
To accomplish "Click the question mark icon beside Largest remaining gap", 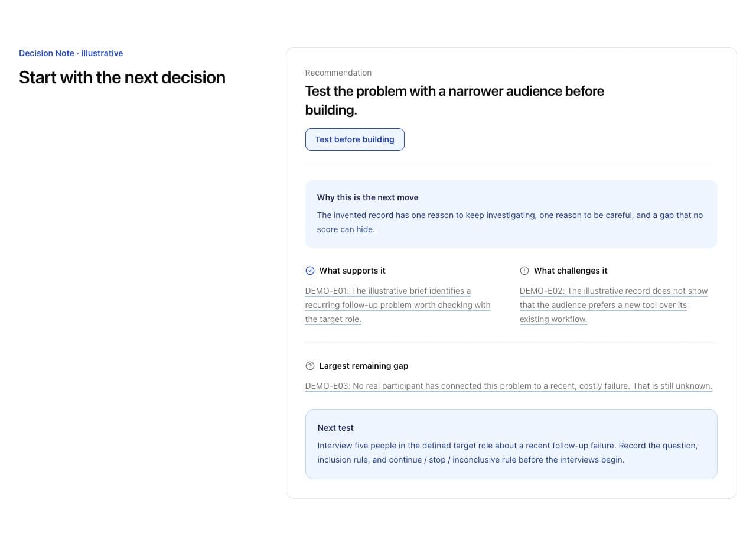I will [x=310, y=366].
